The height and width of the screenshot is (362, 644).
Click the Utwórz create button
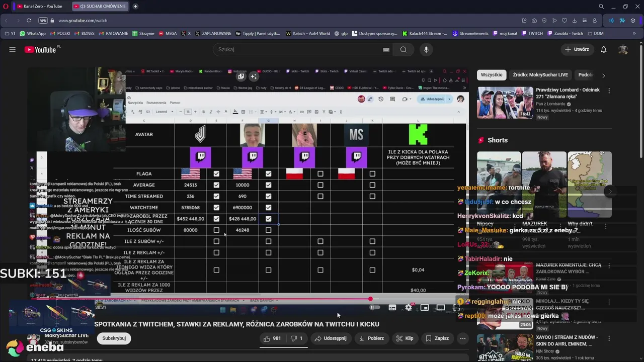pos(577,49)
